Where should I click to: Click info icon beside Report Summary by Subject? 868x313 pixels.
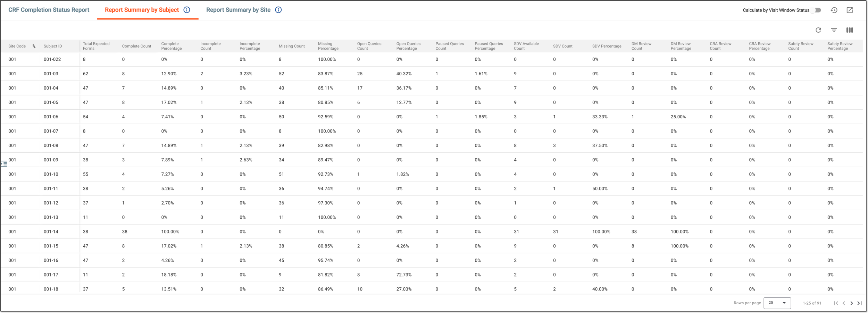(187, 10)
